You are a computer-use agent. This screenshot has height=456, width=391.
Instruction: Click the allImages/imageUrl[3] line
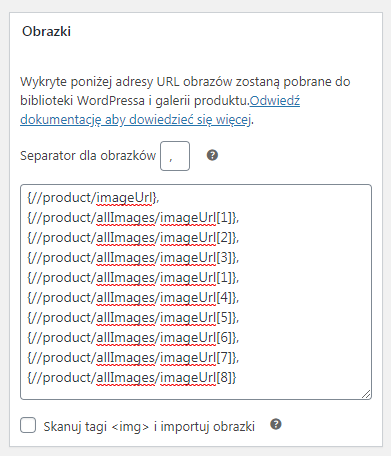(133, 258)
